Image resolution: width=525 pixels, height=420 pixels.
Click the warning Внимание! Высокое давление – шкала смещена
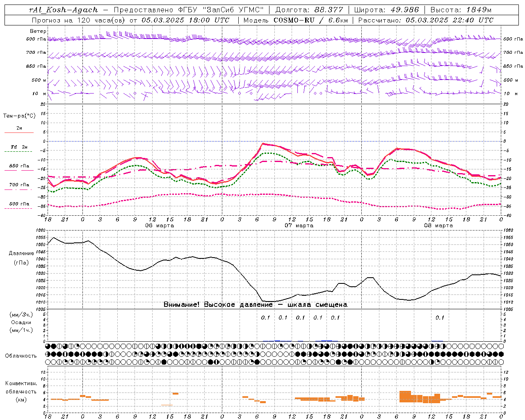tap(256, 305)
